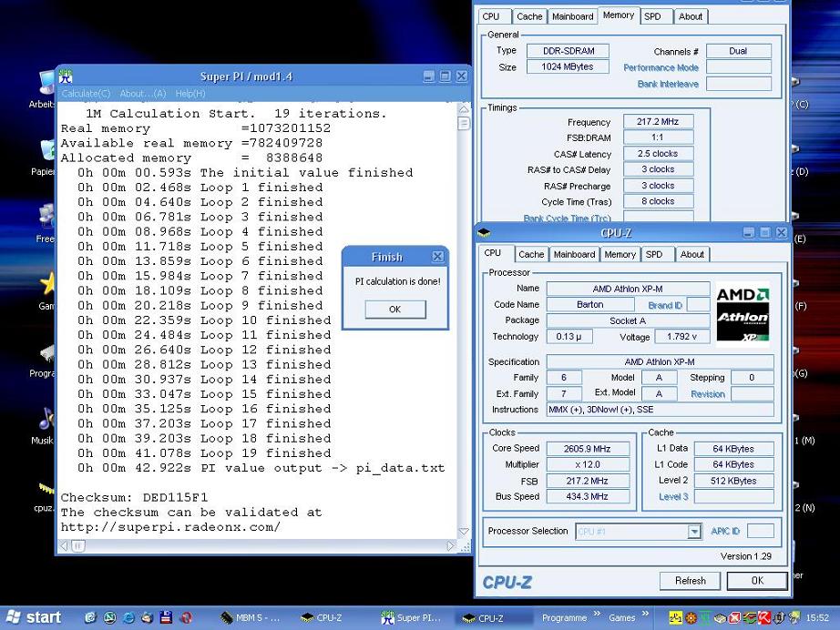Click the blue floppy disk quick launch icon
The height and width of the screenshot is (630, 840).
tap(166, 617)
